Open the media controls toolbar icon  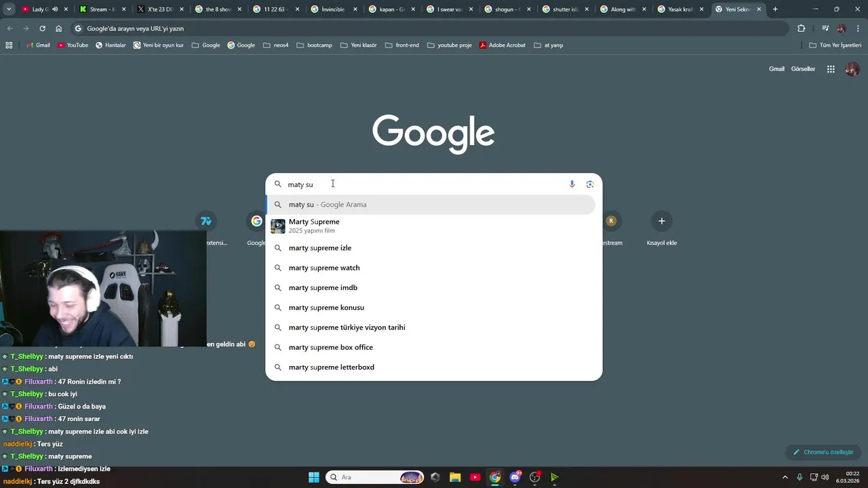825,28
